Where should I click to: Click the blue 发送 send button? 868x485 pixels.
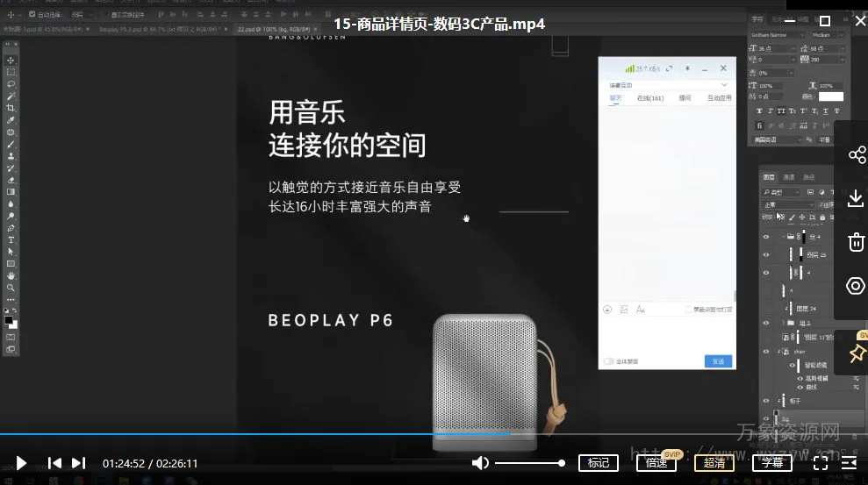pyautogui.click(x=717, y=361)
